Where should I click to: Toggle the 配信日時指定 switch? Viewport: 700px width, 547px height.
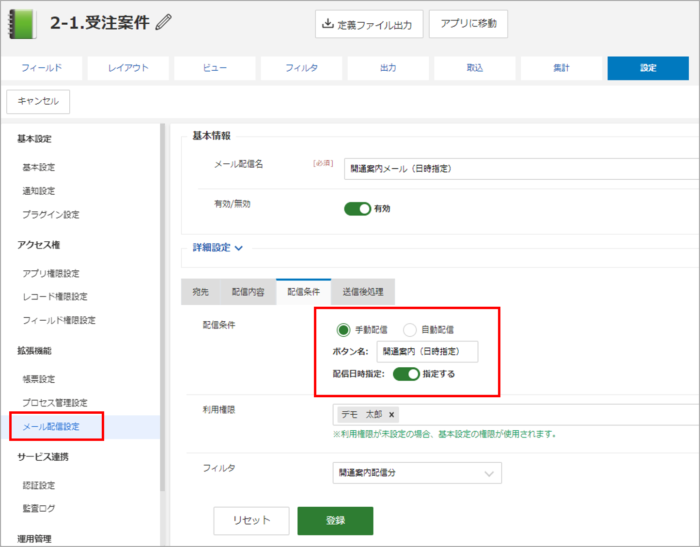[406, 374]
